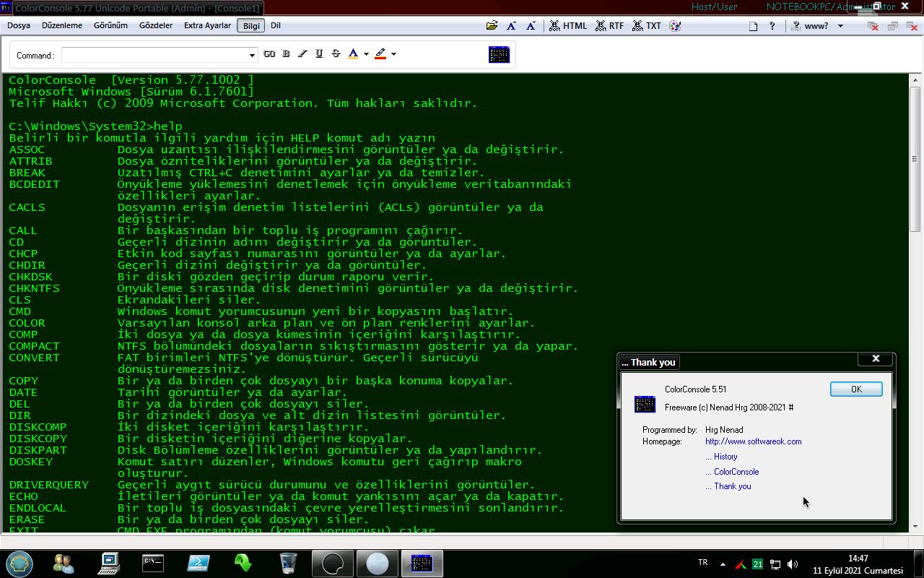This screenshot has height=578, width=924.
Task: Open the users icon in the taskbar
Action: 64,563
